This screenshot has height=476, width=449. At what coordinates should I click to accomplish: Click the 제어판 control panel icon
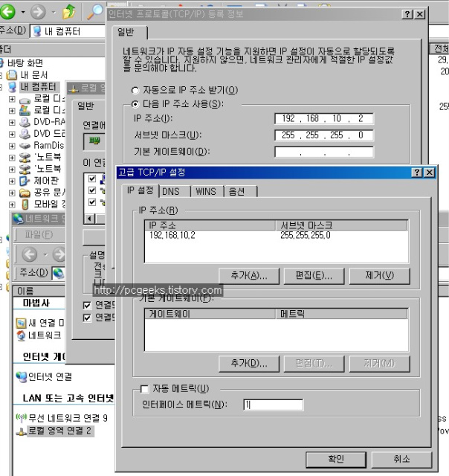[x=25, y=181]
